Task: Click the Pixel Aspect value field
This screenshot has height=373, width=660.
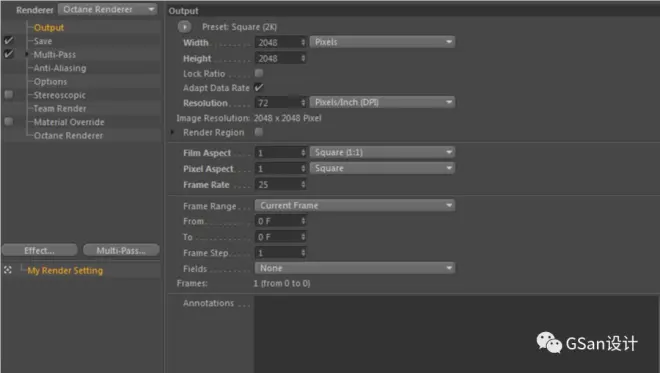Action: pos(277,168)
